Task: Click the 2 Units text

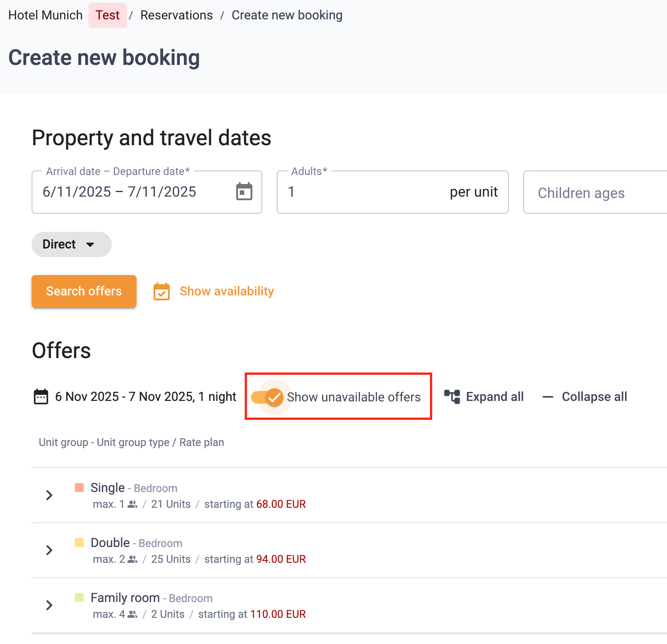Action: (x=168, y=614)
